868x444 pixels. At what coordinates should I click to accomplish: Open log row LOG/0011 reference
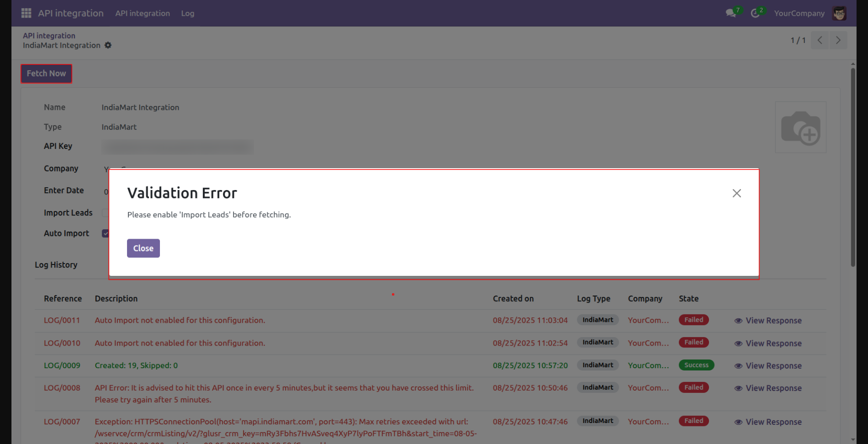point(62,320)
